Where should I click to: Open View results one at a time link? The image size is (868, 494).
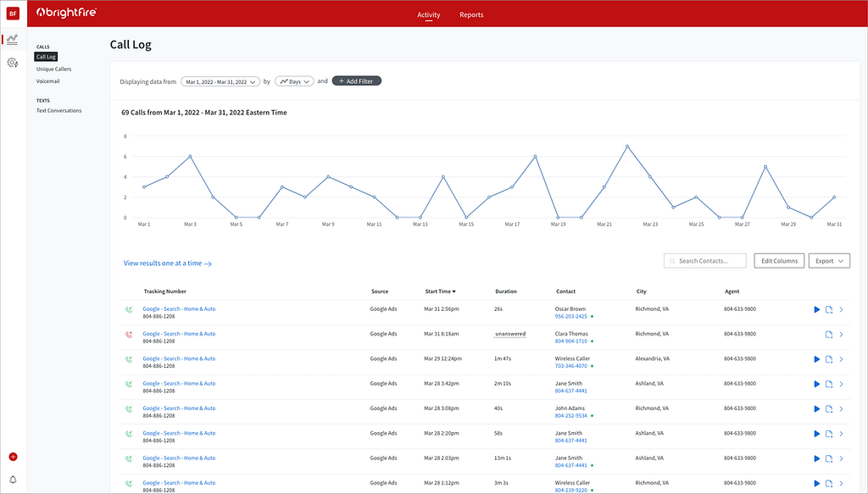pos(166,263)
